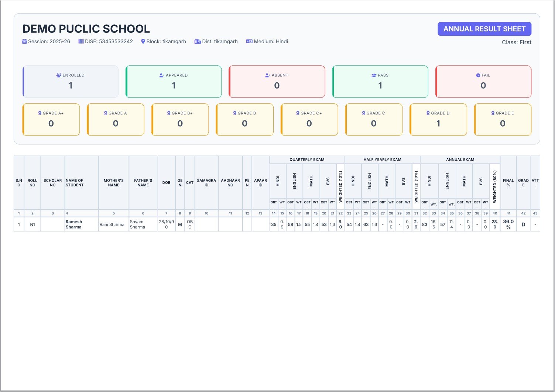Click the user icon in Absent card
Viewport: 555px width, 392px height.
[268, 75]
